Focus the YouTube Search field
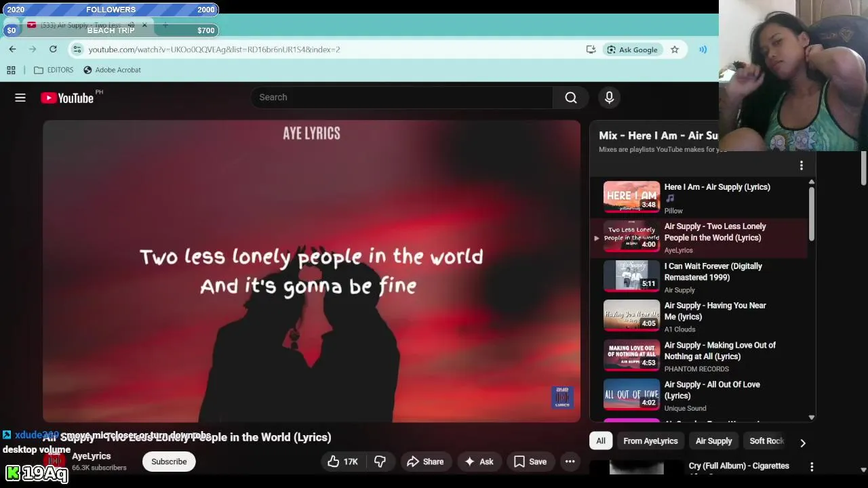 (401, 98)
